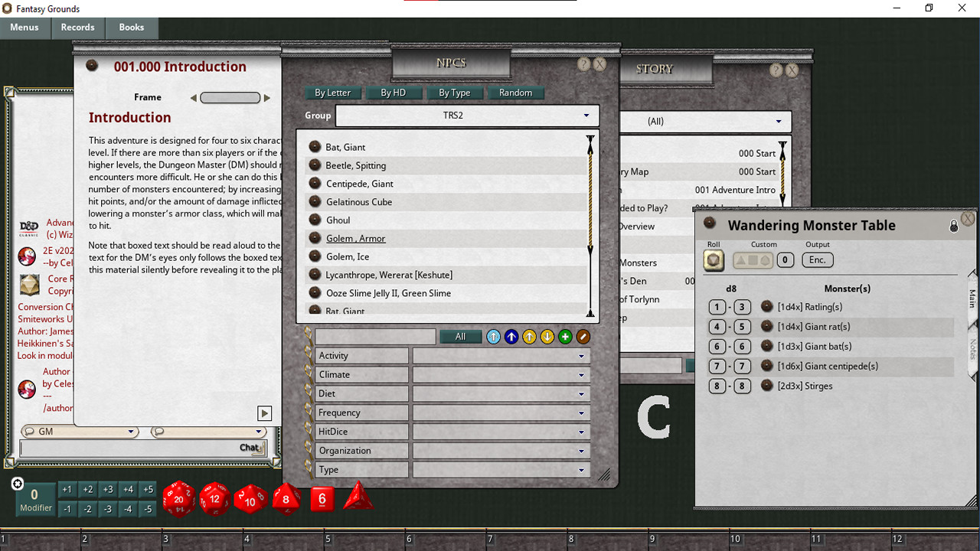Image resolution: width=980 pixels, height=551 pixels.
Task: Roll the red d12 die
Action: point(214,499)
